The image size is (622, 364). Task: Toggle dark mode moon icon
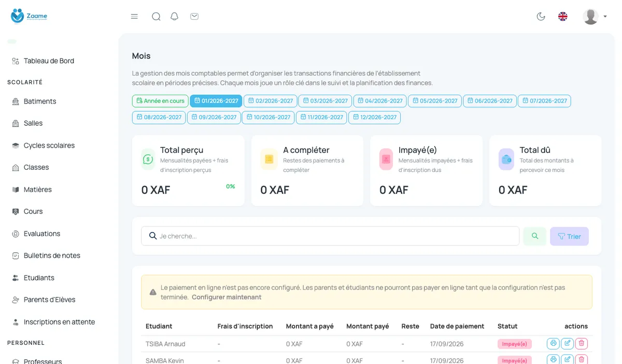click(541, 17)
